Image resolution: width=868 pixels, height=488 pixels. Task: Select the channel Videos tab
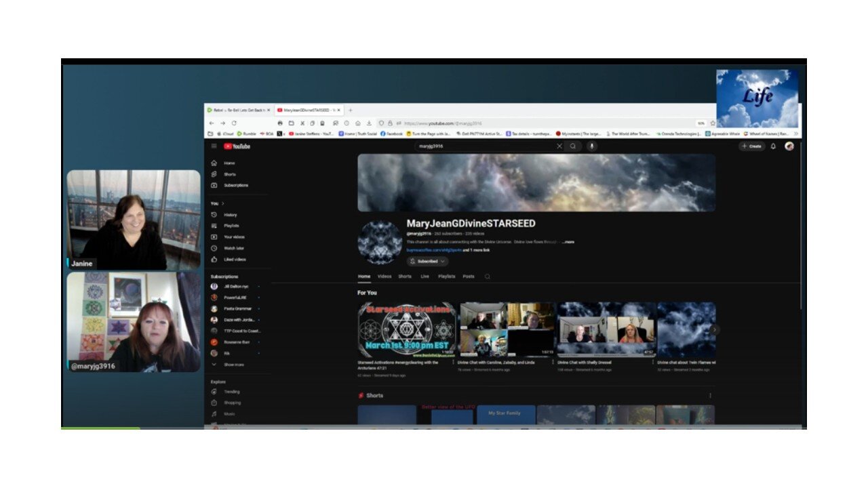click(x=384, y=277)
